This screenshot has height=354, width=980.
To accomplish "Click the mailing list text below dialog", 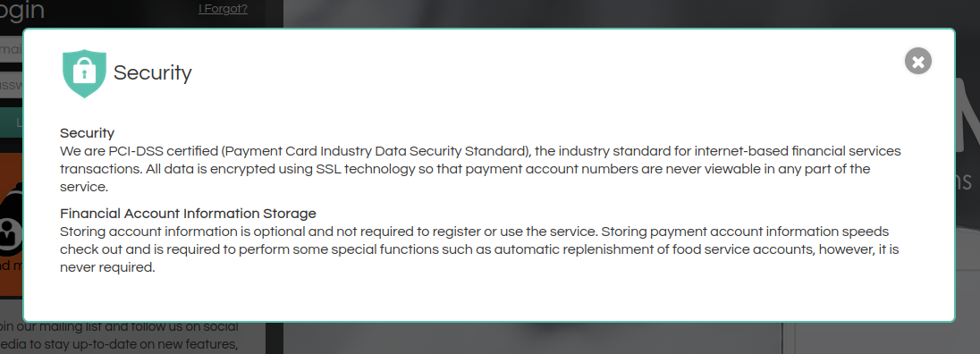I will 119,335.
